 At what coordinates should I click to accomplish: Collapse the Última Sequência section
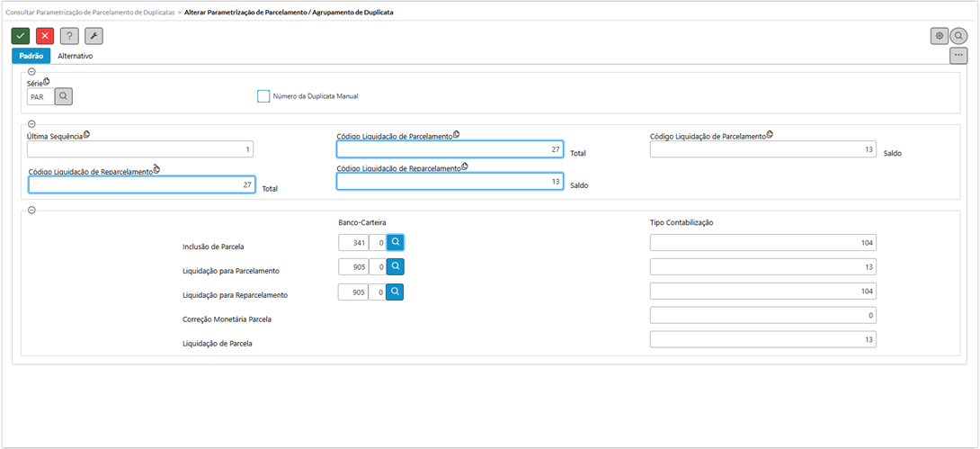tap(31, 124)
